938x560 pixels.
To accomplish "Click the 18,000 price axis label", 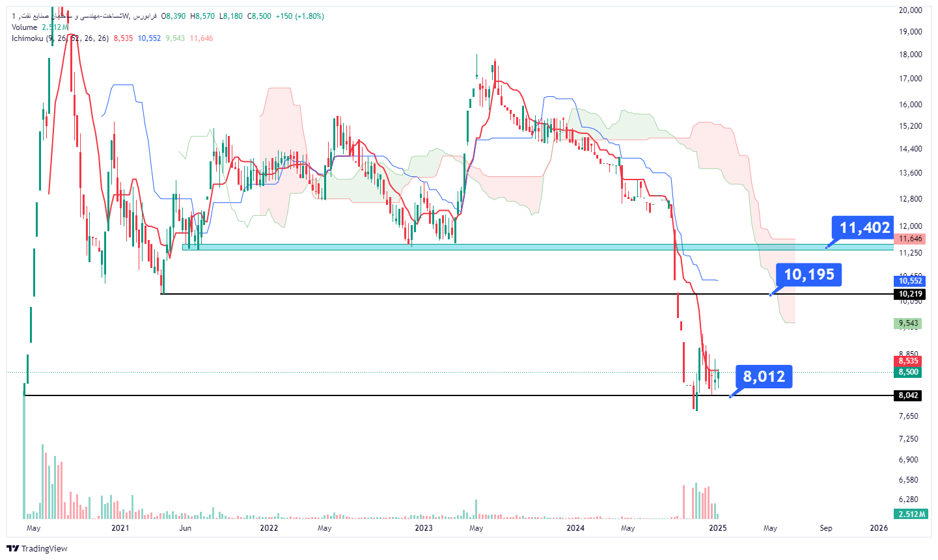I will point(910,55).
